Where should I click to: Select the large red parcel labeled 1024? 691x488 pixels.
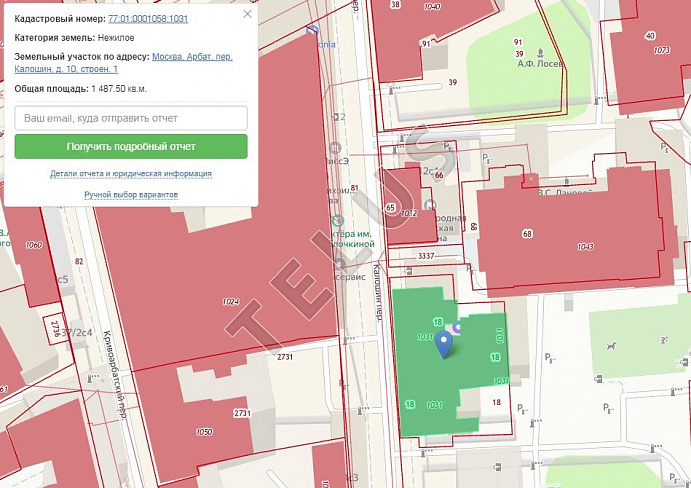click(230, 302)
